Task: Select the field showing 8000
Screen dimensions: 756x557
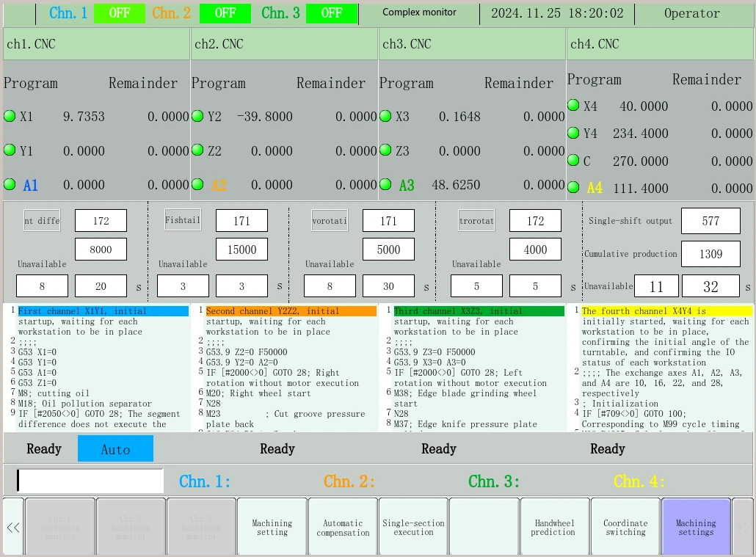Action: coord(101,250)
